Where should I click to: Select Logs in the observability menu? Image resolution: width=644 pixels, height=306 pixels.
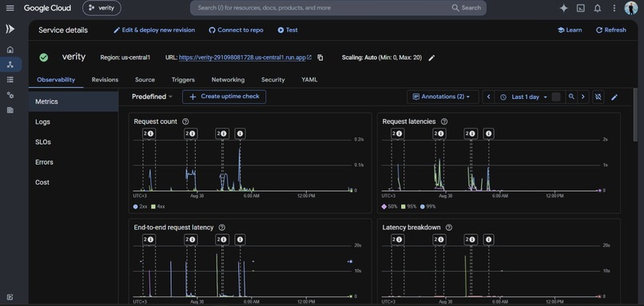point(74,121)
